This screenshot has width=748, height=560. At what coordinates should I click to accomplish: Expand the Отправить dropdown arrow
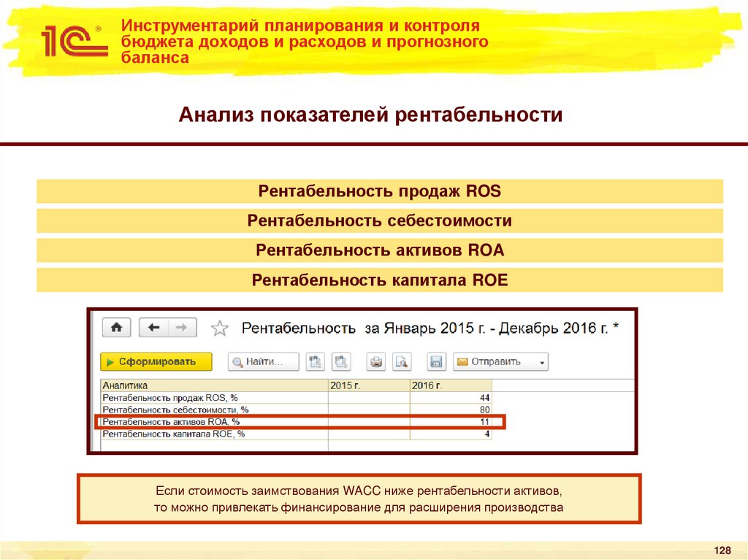542,361
